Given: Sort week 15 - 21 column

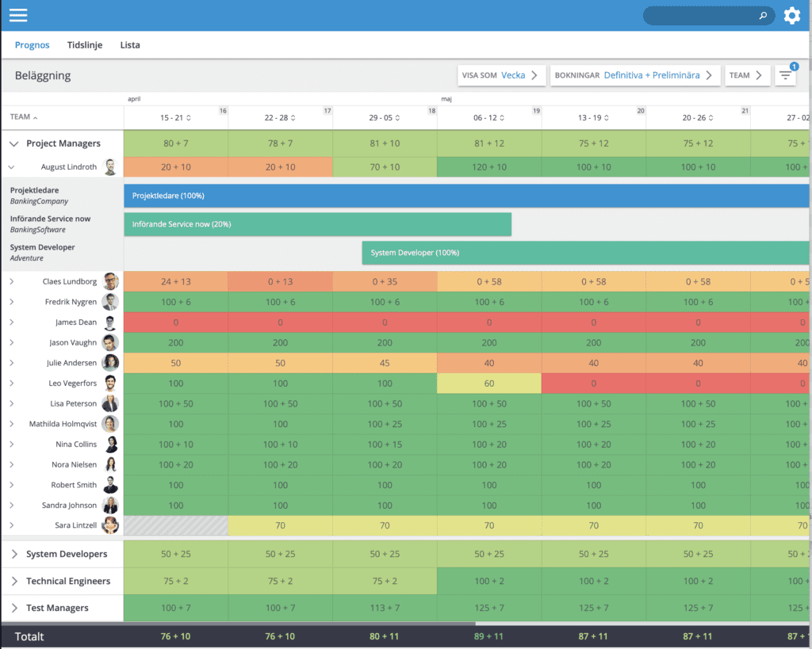Looking at the screenshot, I should click(x=189, y=118).
